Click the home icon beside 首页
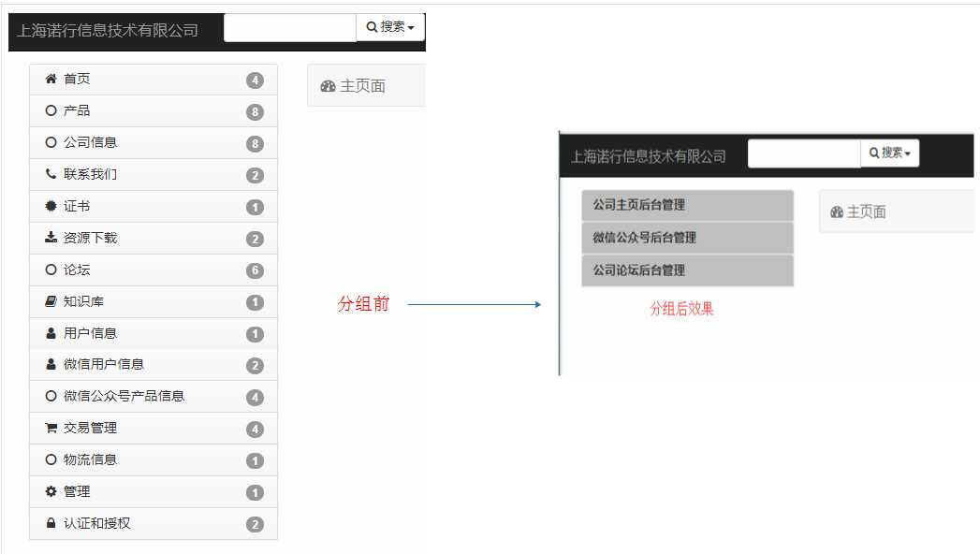Image resolution: width=980 pixels, height=554 pixels. [51, 79]
